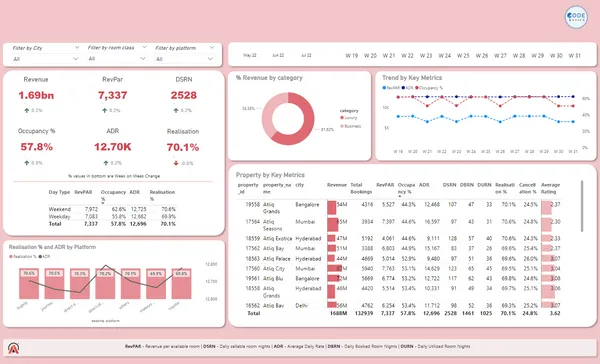Screen dimensions: 600x364
Task: Click the Code Basics logo
Action: [x=576, y=17]
